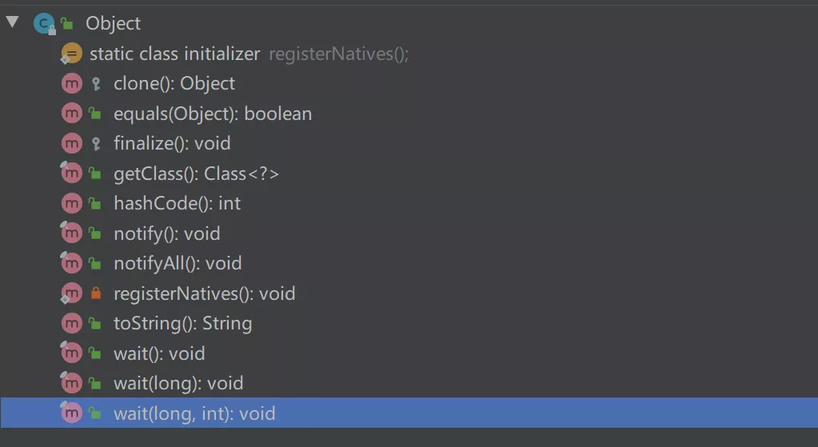
Task: Click the green public icon beside hashCode()
Action: point(95,203)
